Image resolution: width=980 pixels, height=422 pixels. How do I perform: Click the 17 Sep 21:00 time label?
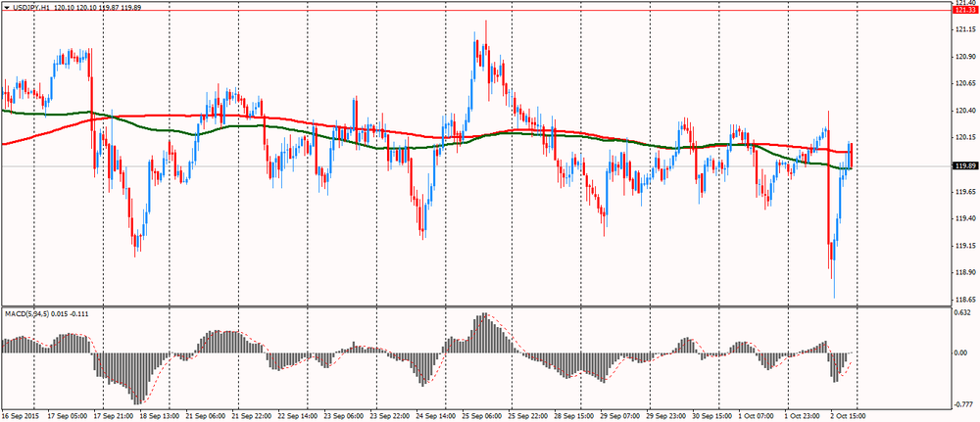click(112, 414)
